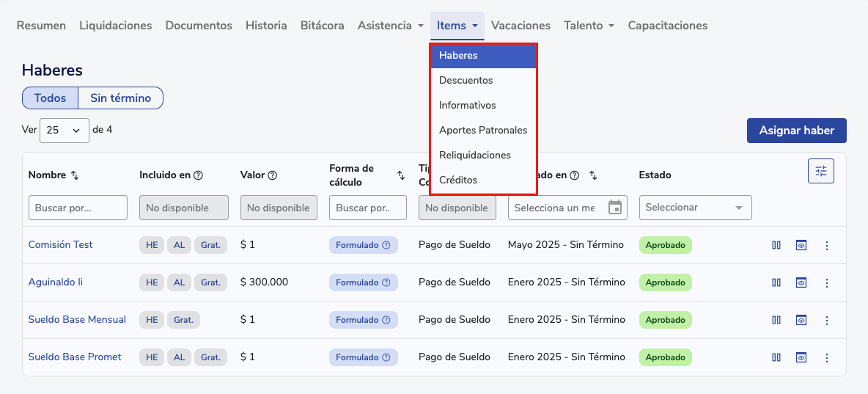Screen dimensions: 868x394
Task: Pause the Sueldo Base Promet haber
Action: click(x=776, y=357)
